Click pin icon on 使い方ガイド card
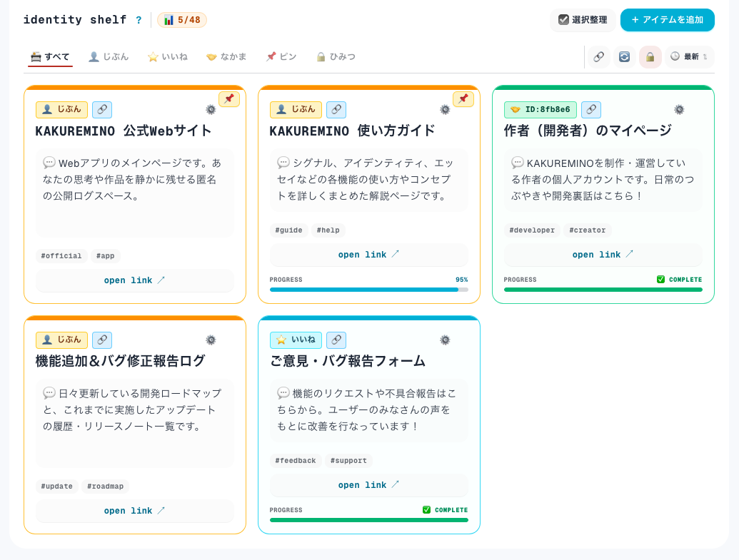Screen dimensions: 739x560 [x=463, y=98]
